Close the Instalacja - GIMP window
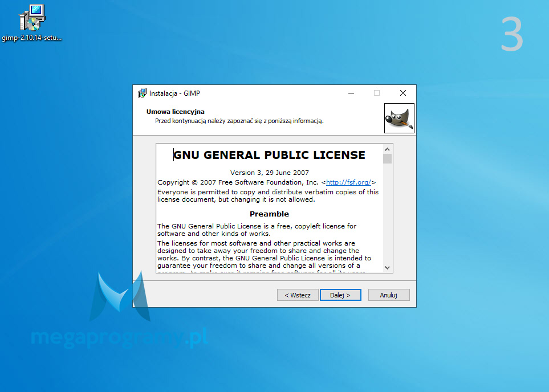 (403, 93)
